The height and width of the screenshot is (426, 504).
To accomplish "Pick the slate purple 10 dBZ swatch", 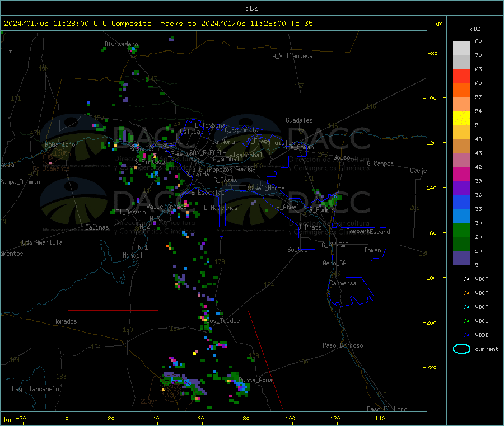I will point(461,258).
